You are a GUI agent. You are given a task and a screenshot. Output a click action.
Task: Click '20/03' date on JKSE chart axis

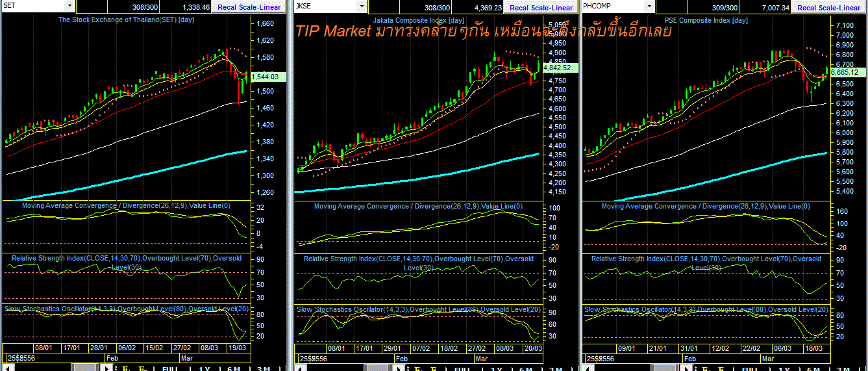point(532,348)
